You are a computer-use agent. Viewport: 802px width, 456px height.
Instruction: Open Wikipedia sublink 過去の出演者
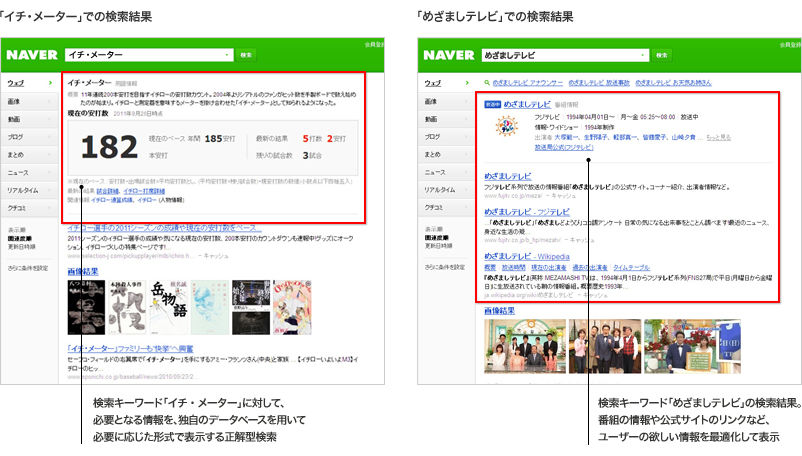589,267
